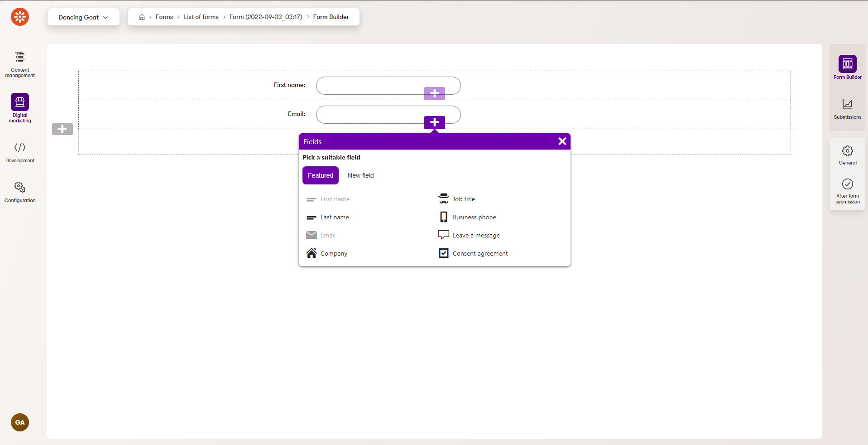The height and width of the screenshot is (445, 868).
Task: Click the add field plus under Email
Action: [435, 122]
